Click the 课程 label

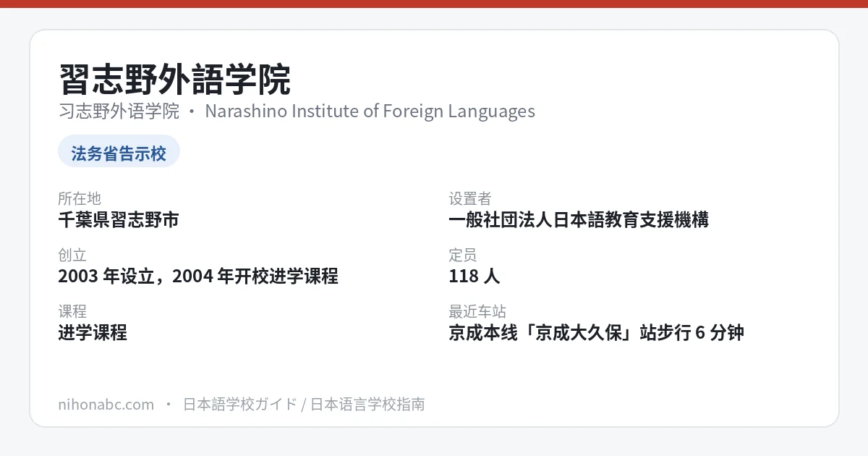pos(72,311)
